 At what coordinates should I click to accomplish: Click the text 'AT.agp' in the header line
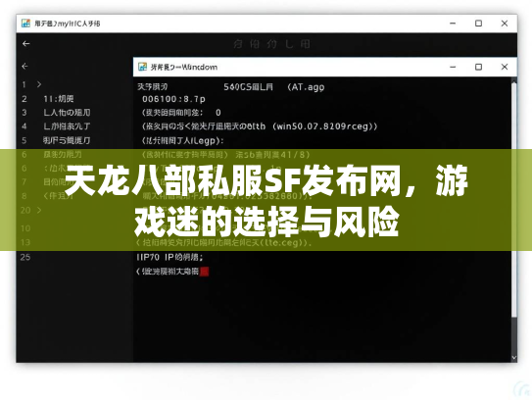click(308, 87)
